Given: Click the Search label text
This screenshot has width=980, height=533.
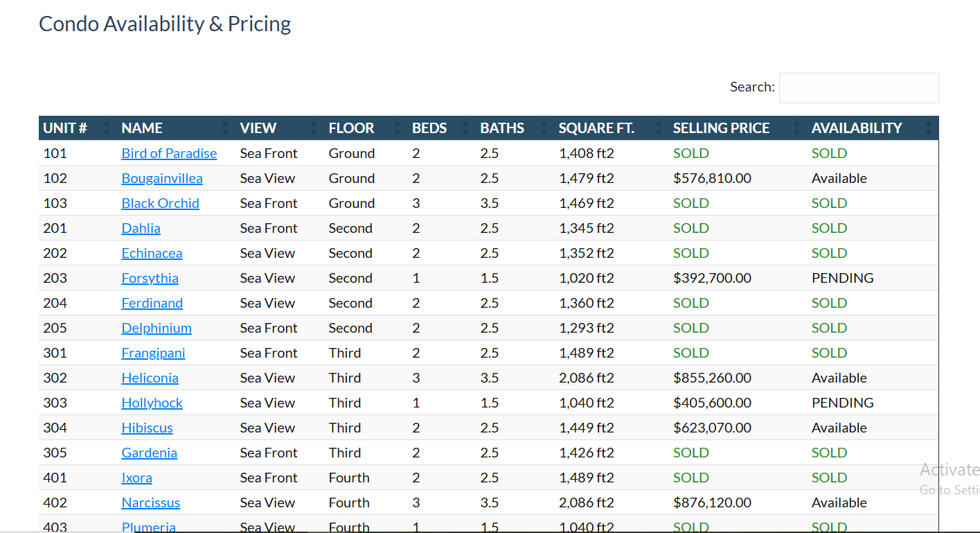Looking at the screenshot, I should [x=752, y=87].
